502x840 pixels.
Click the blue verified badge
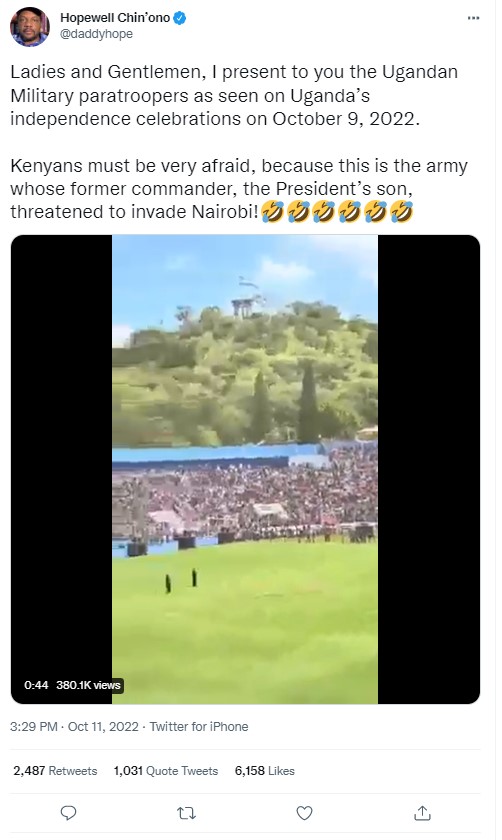tap(180, 18)
